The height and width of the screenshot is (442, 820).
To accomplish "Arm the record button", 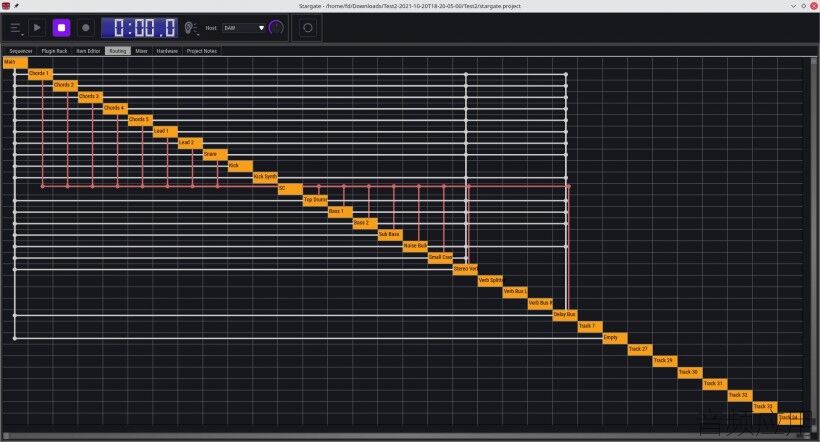I will click(86, 28).
